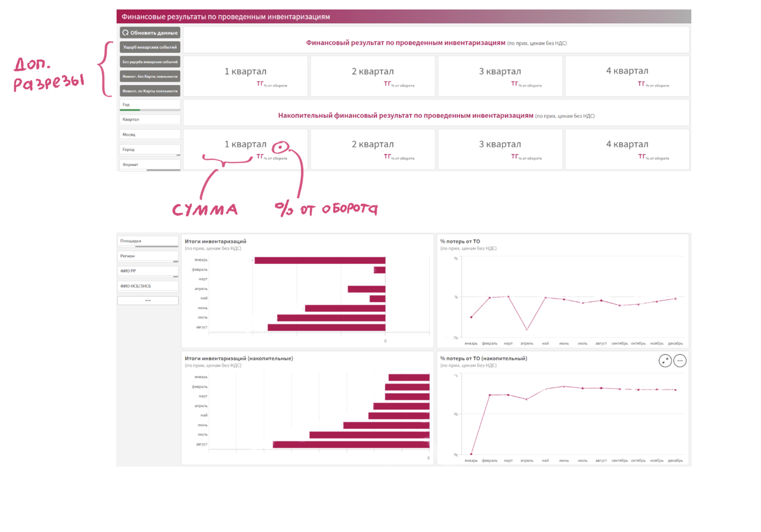Click the 'июнь' bar in 'Итоги инвентаризаций' chart

[x=345, y=308]
